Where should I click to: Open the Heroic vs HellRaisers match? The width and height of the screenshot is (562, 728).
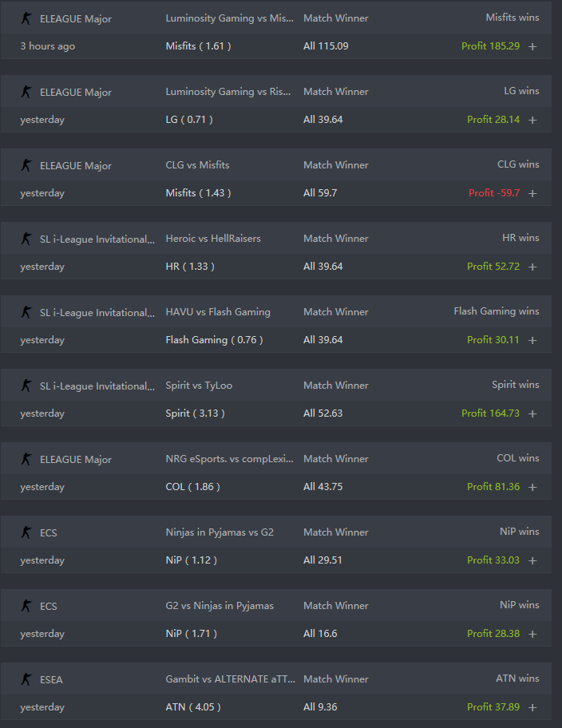coord(213,238)
